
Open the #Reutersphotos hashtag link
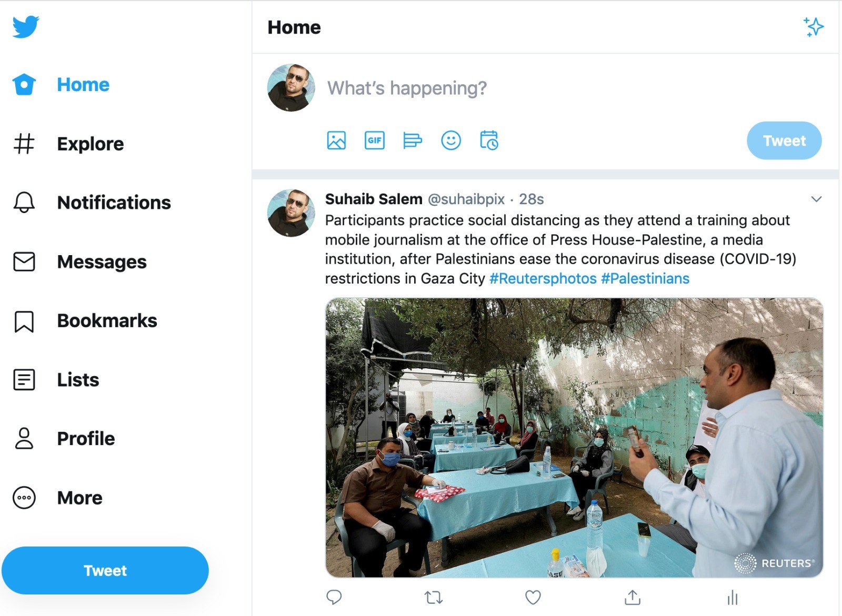click(543, 278)
